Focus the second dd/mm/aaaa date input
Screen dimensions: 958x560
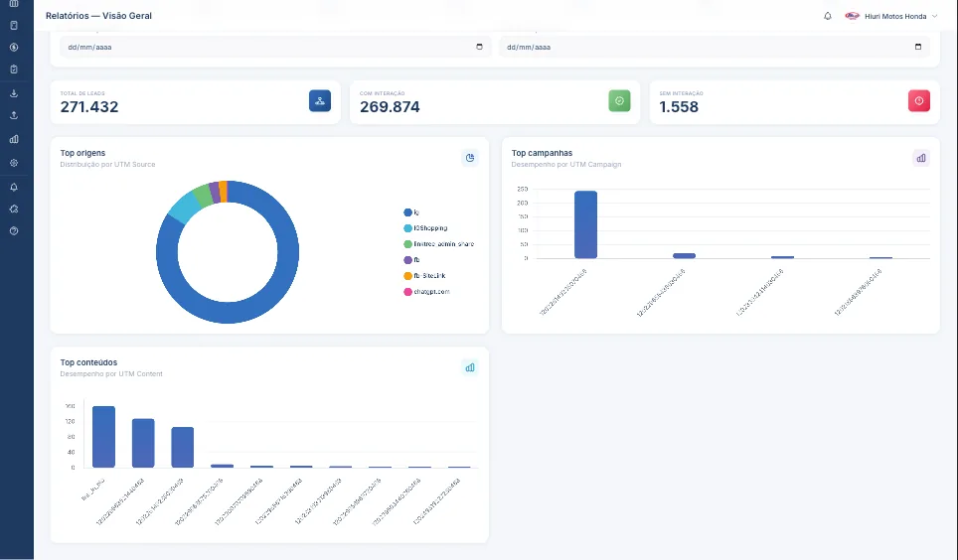click(x=715, y=47)
